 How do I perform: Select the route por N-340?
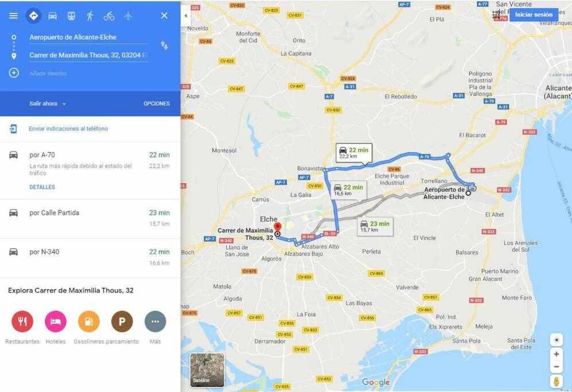(x=90, y=258)
